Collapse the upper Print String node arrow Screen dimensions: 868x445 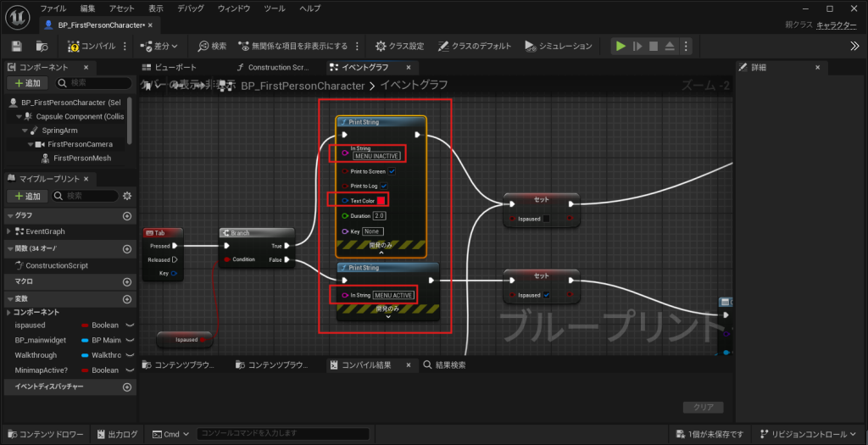[x=381, y=253]
